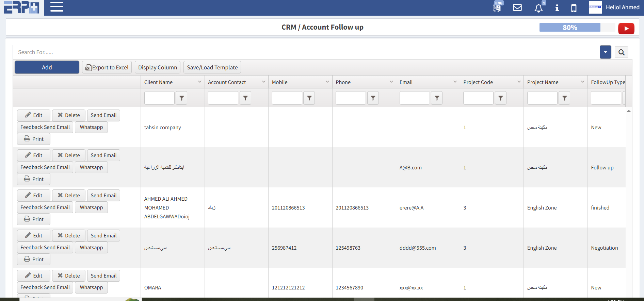
Task: Click the info icon in top bar
Action: click(557, 8)
